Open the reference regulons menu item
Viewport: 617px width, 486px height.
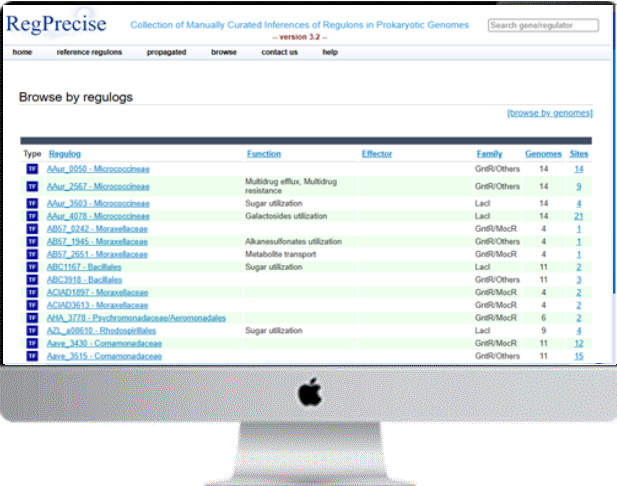[89, 51]
